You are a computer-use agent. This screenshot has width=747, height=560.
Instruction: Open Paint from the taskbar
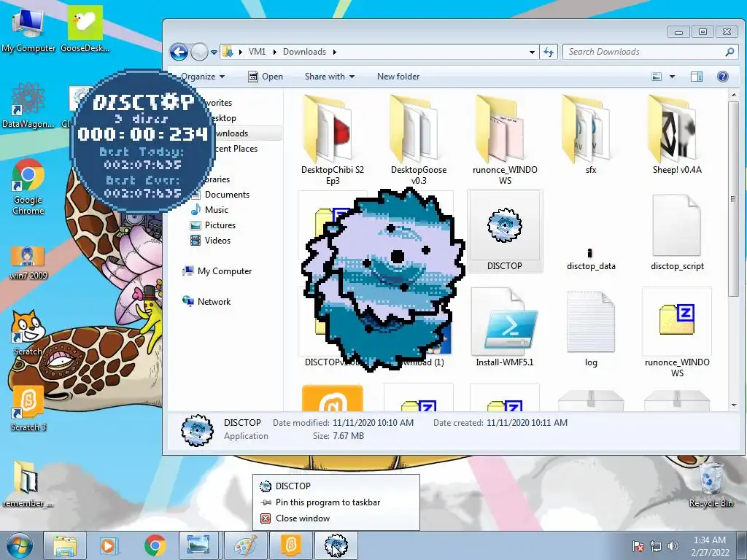point(245,545)
